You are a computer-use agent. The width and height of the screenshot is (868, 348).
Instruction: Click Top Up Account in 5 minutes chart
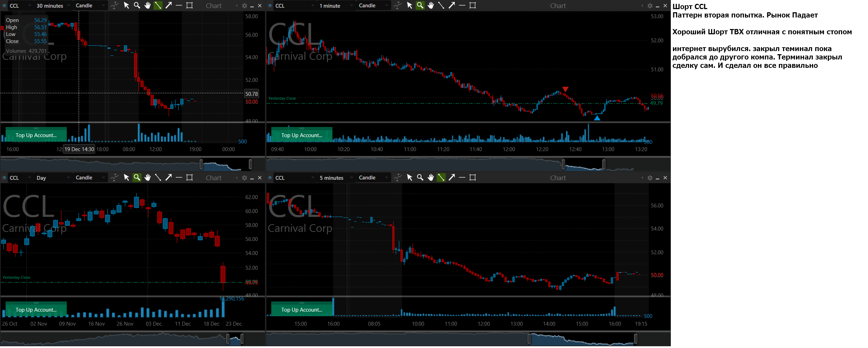(x=302, y=309)
